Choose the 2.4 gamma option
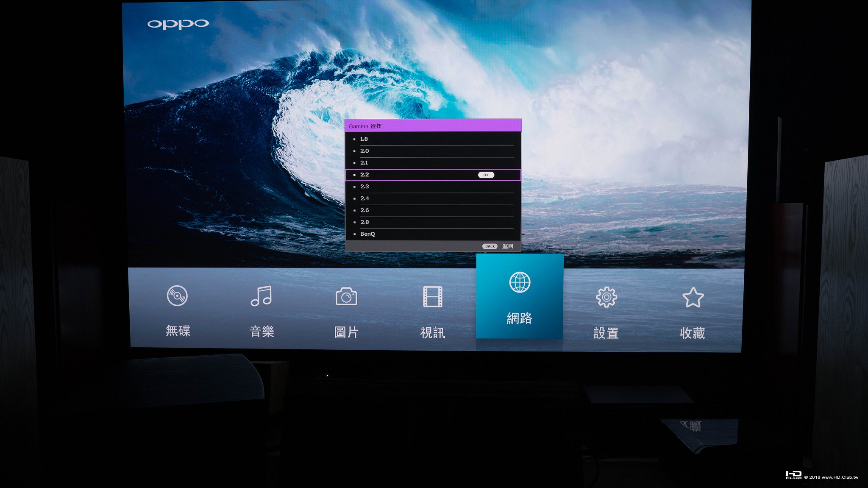The width and height of the screenshot is (868, 488). click(364, 198)
